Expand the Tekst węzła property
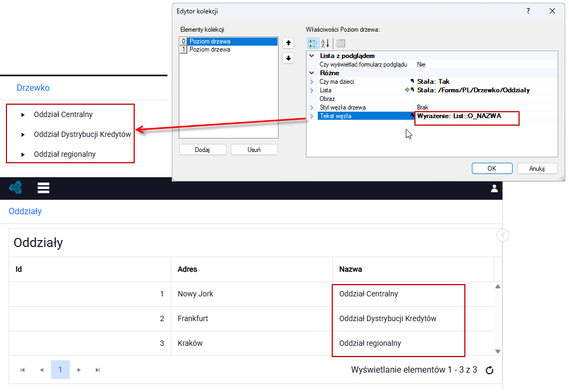The height and width of the screenshot is (392, 569). (312, 116)
